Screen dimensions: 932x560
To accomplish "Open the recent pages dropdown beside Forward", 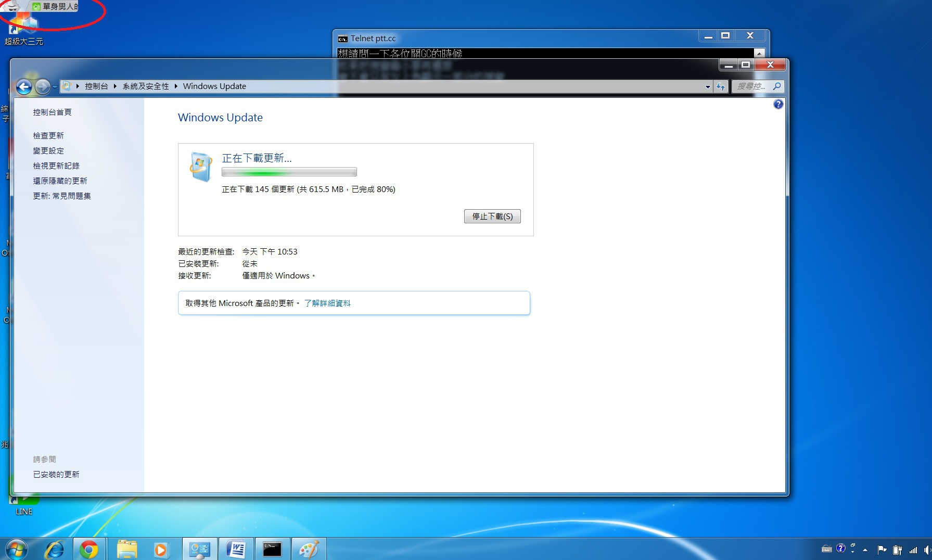I will [x=55, y=87].
